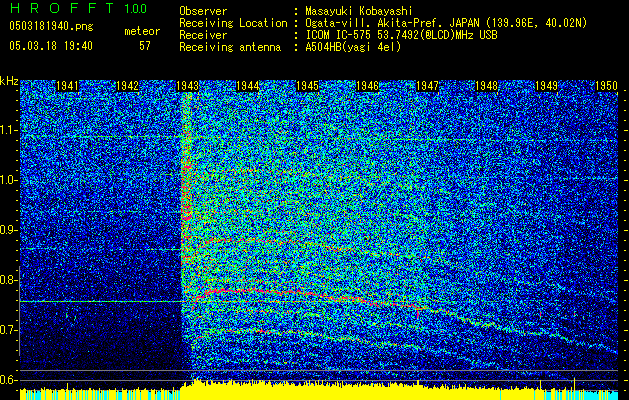Click the 1946 time marker
The image size is (629, 400).
(367, 86)
